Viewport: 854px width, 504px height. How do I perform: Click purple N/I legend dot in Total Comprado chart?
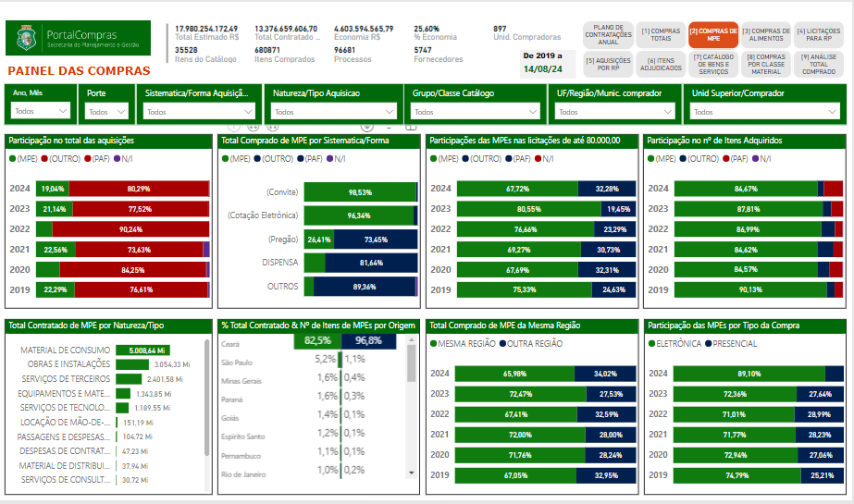point(329,159)
